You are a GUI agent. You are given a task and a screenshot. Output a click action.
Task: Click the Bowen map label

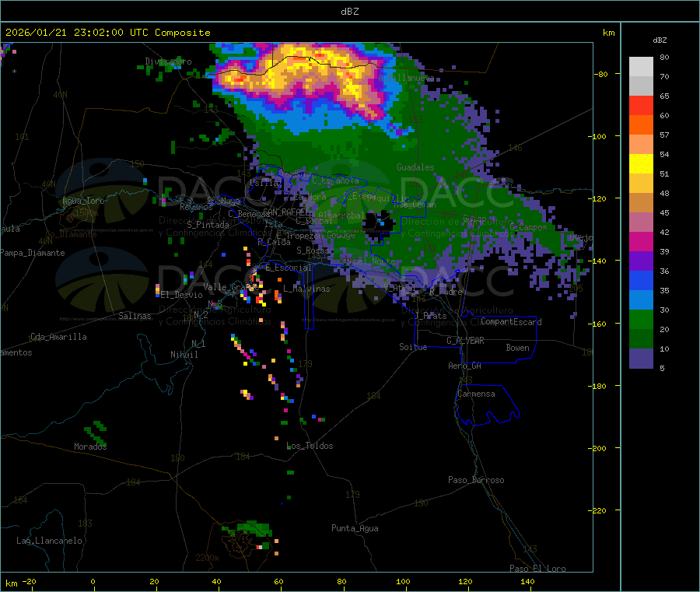pos(517,348)
